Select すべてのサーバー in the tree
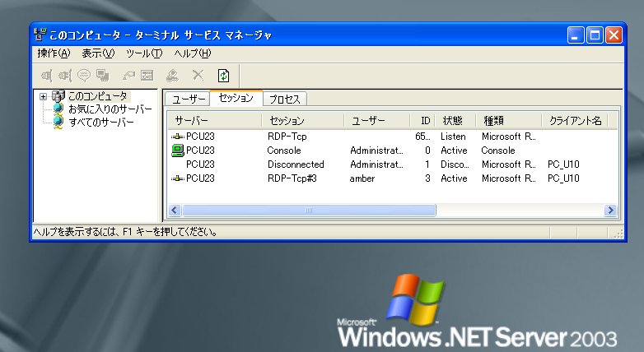 (101, 123)
